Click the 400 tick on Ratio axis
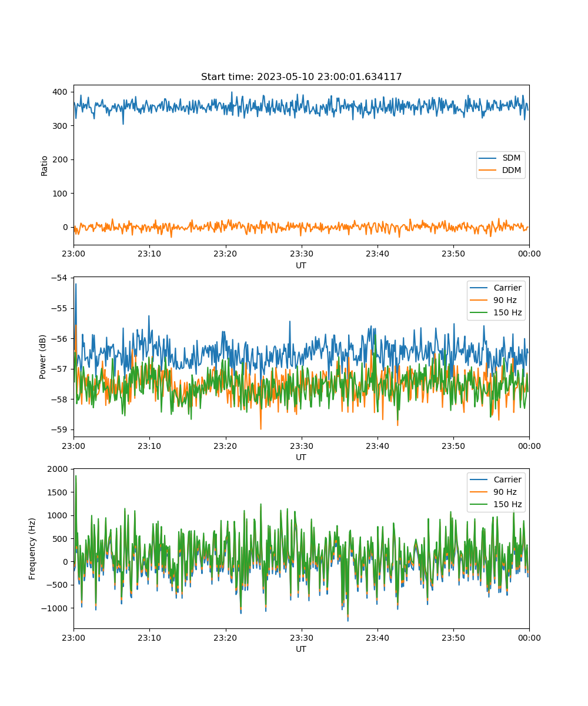Image resolution: width=588 pixels, height=706 pixels. point(62,92)
